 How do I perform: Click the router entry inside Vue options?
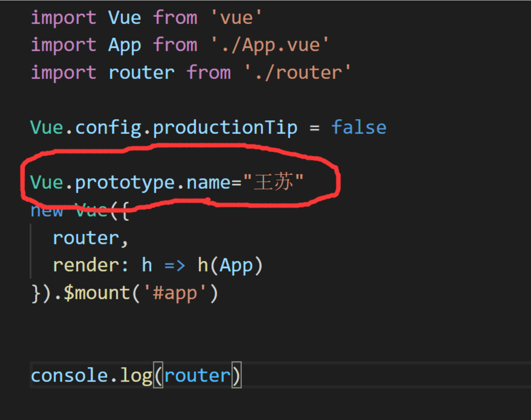click(x=86, y=238)
